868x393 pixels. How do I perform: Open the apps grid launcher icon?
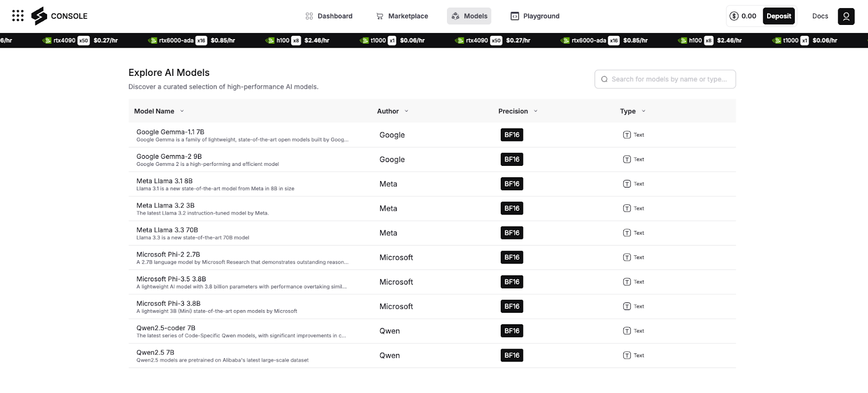pos(18,16)
